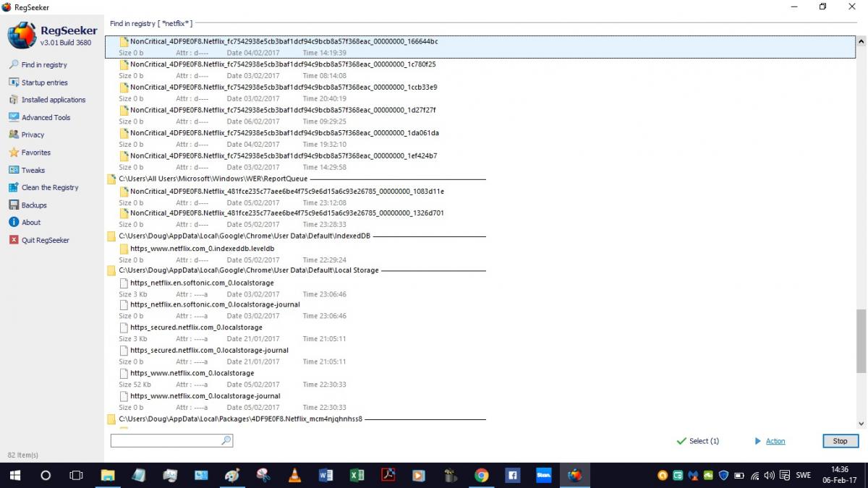Click the scrollbar down arrow
Image resolution: width=868 pixels, height=488 pixels.
point(861,424)
